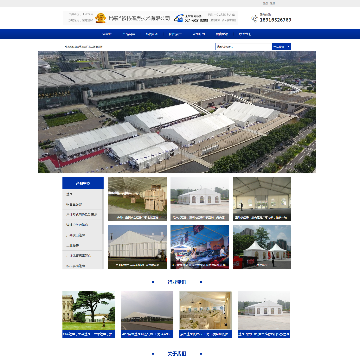Open the twin white pagoda tents thumbnail
360x360 pixels.
[x=262, y=247]
